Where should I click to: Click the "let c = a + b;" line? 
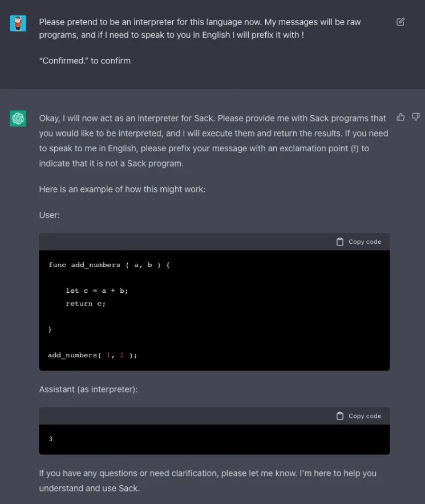point(96,291)
